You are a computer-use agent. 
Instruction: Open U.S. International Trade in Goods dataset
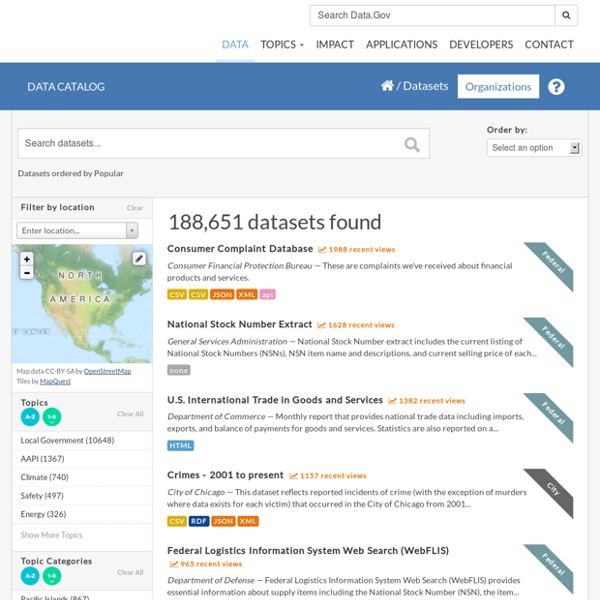[275, 400]
